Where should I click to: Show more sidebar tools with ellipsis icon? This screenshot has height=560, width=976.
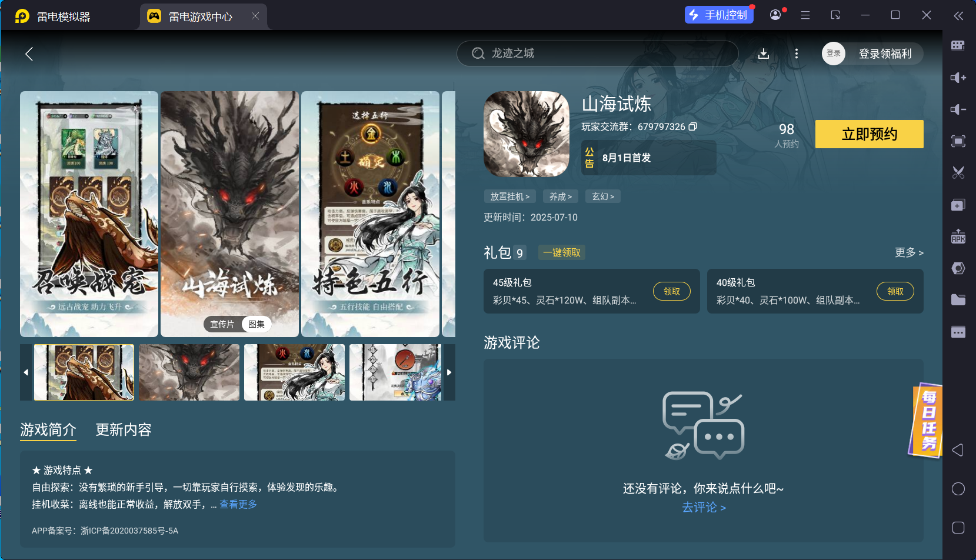(958, 332)
